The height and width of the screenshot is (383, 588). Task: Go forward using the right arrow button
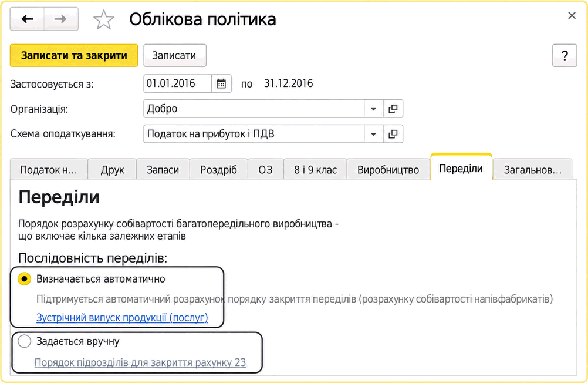(x=61, y=19)
